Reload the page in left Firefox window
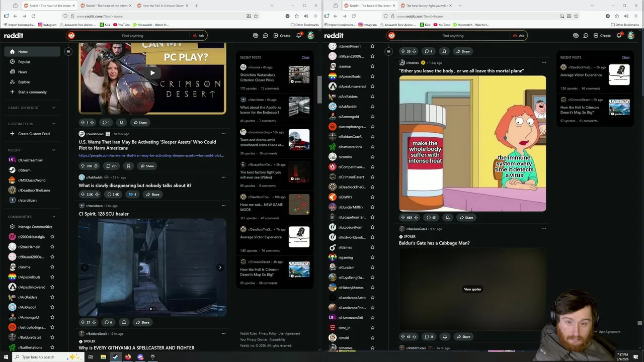 [x=33, y=16]
